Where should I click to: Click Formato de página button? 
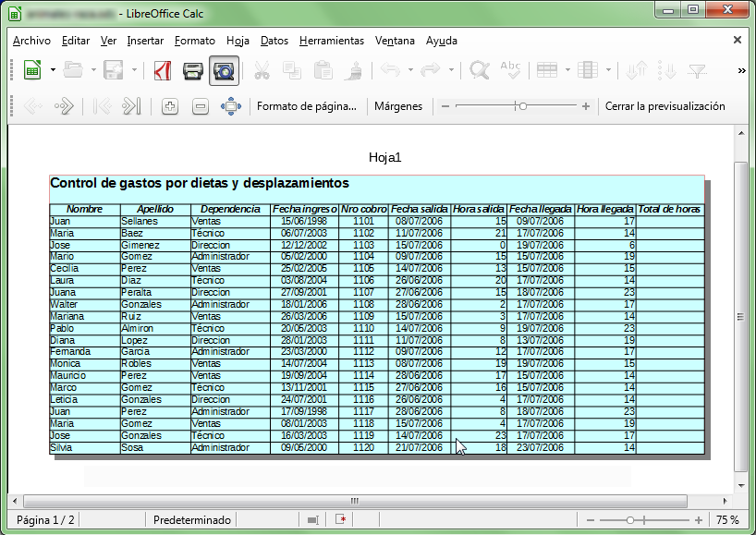click(306, 106)
